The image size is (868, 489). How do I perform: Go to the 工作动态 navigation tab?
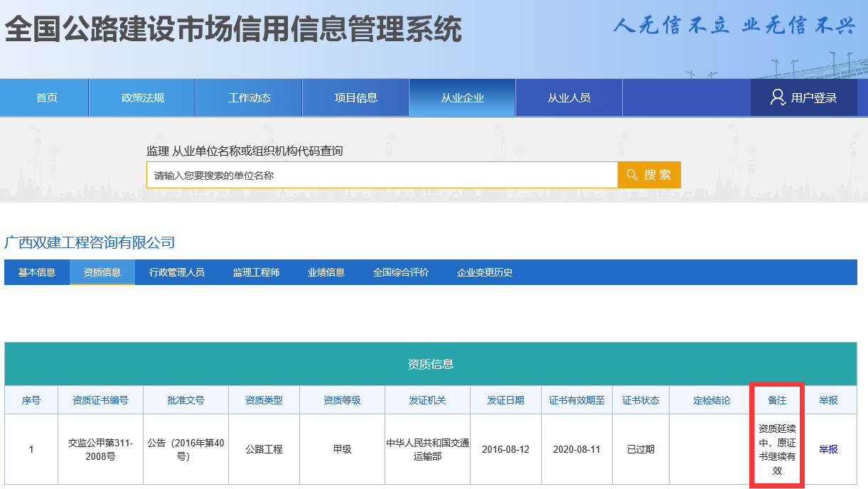[250, 98]
